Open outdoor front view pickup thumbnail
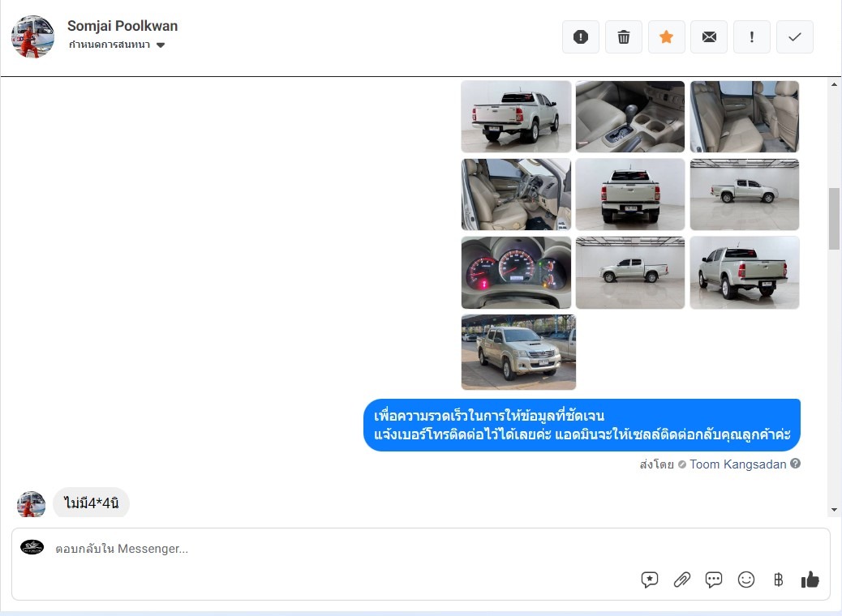 518,352
